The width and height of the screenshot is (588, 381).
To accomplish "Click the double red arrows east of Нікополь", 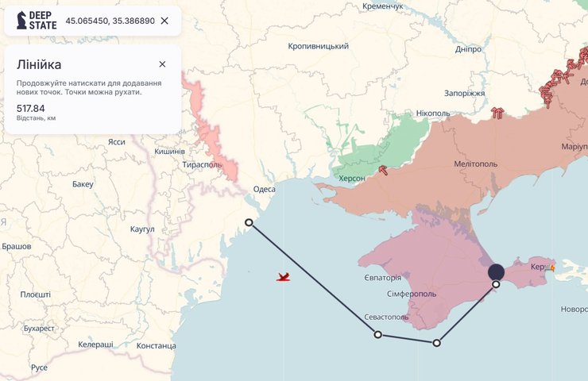I will [497, 113].
